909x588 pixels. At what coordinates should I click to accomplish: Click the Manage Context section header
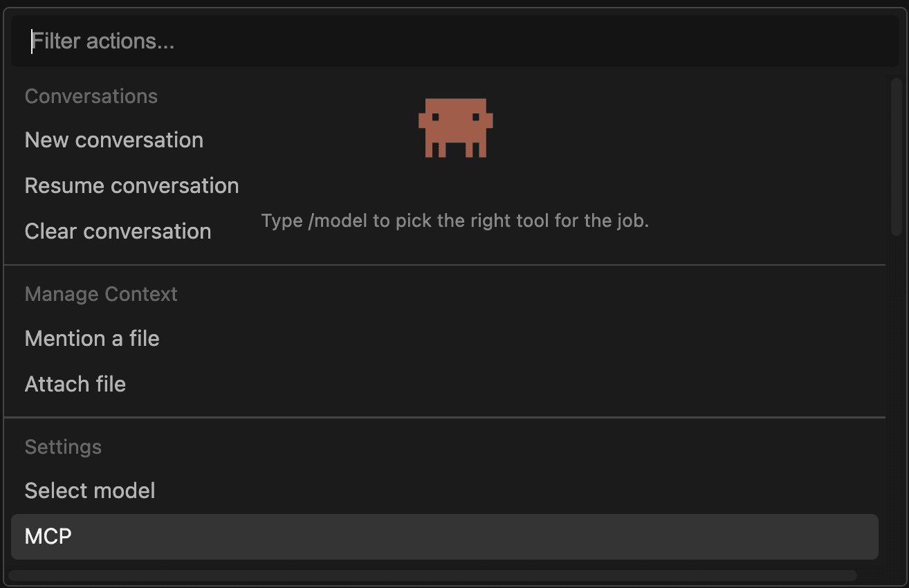click(100, 294)
